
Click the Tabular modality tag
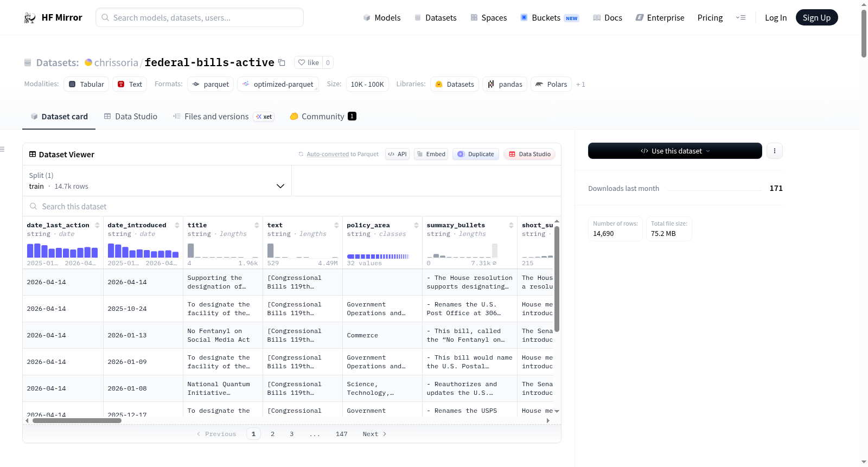click(x=86, y=84)
